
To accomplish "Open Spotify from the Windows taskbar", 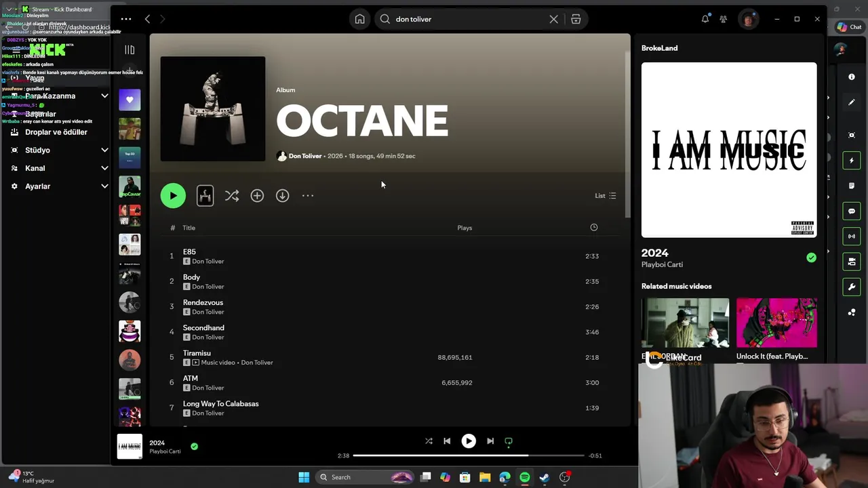I will pyautogui.click(x=525, y=477).
